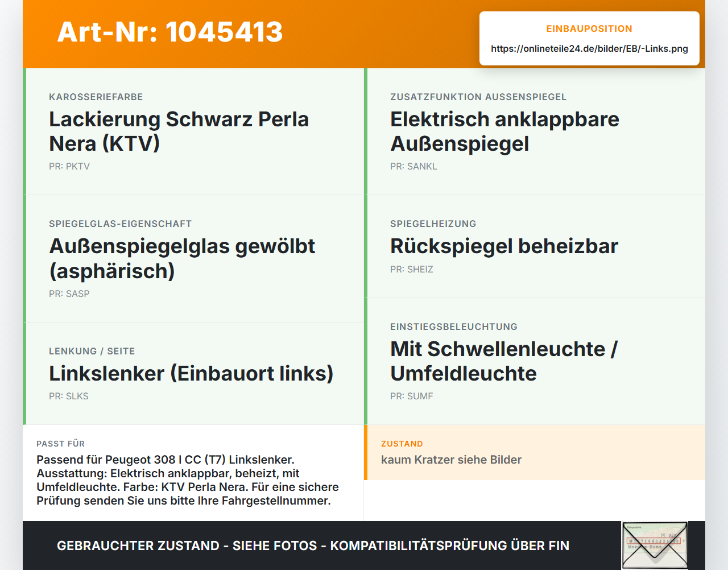
Task: Click Rückspiegel beheizbar text
Action: (x=504, y=246)
